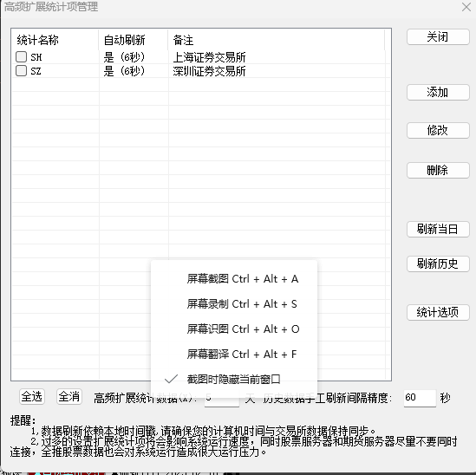Choose 屏幕翻译 Ctrl+Alt+F menu entry
Screen dimensions: 476x475
pos(234,355)
